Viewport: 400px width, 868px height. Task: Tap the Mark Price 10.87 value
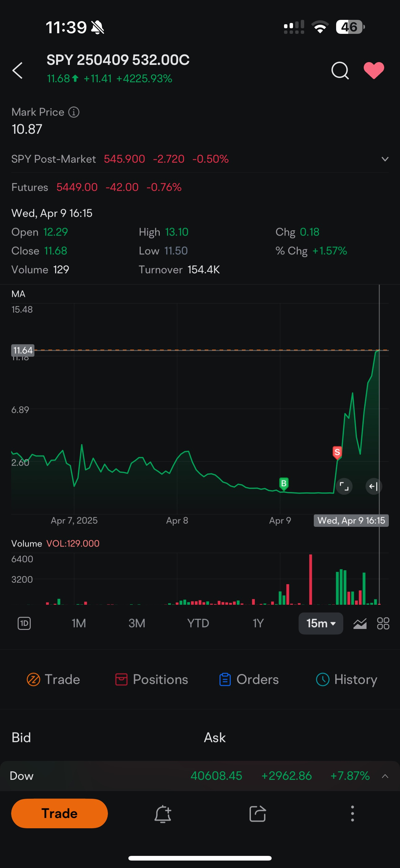pos(27,129)
